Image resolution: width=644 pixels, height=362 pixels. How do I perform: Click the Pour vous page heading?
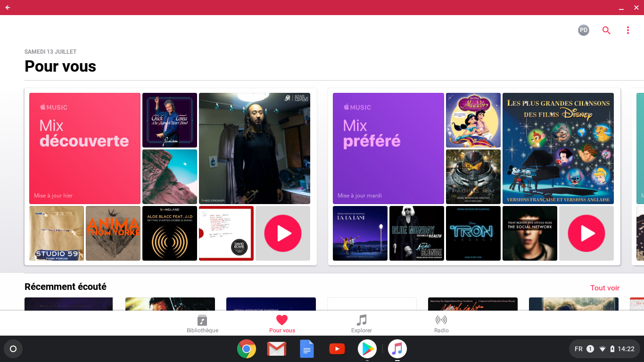(x=60, y=66)
